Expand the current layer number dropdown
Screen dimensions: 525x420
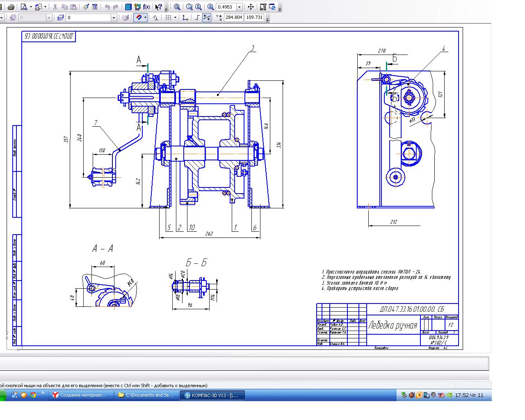pos(114,18)
